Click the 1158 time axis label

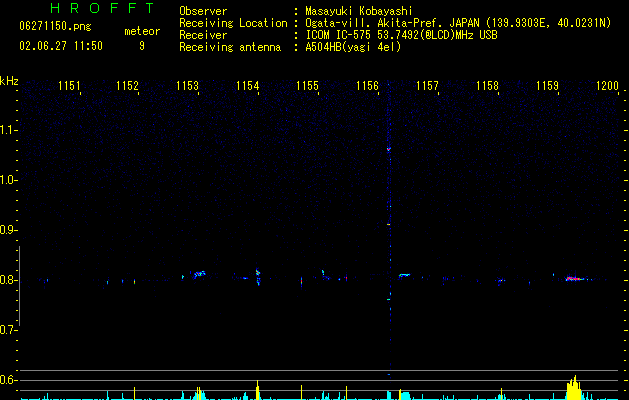487,86
